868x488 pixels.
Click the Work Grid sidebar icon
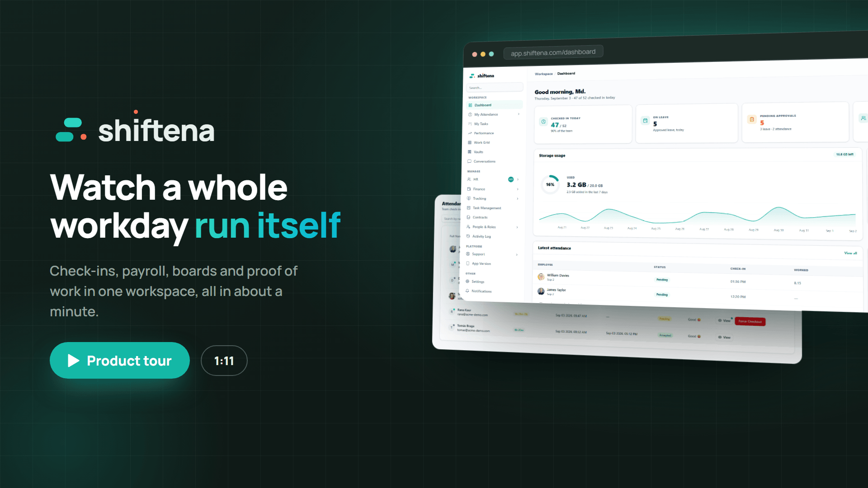coord(470,142)
